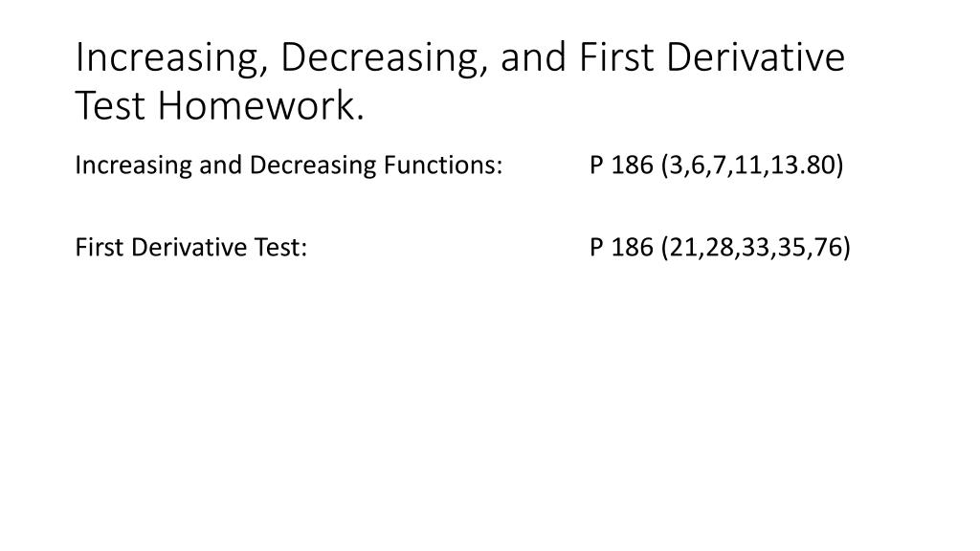
Task: Click the word "Decreasing," in the slide title
Action: (x=383, y=58)
